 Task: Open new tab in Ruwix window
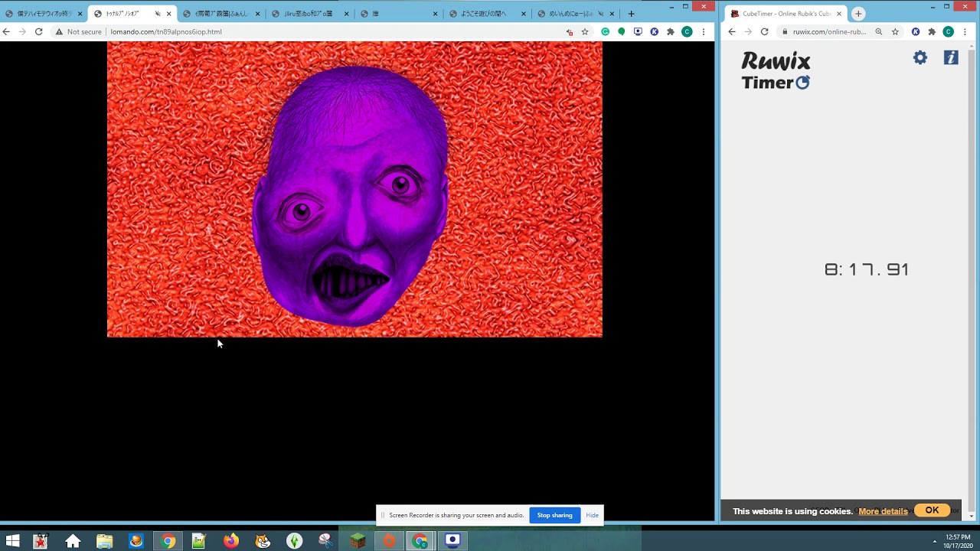pos(858,14)
